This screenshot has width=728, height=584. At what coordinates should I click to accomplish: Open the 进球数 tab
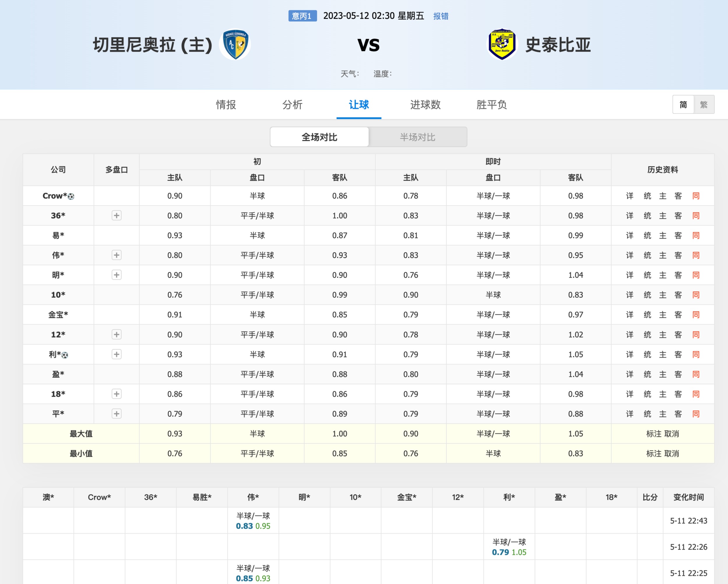pyautogui.click(x=425, y=105)
